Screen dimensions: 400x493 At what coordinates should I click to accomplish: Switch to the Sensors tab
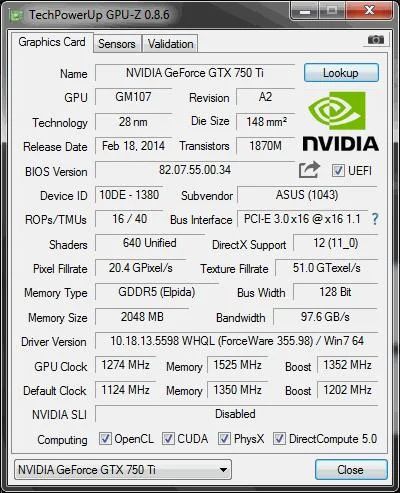click(x=117, y=44)
